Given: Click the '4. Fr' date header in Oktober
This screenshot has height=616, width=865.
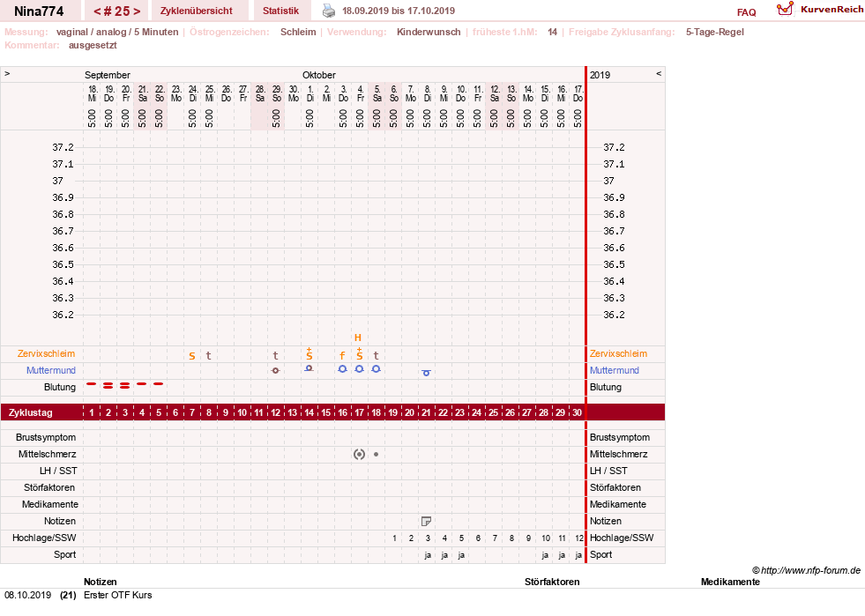Looking at the screenshot, I should [360, 93].
